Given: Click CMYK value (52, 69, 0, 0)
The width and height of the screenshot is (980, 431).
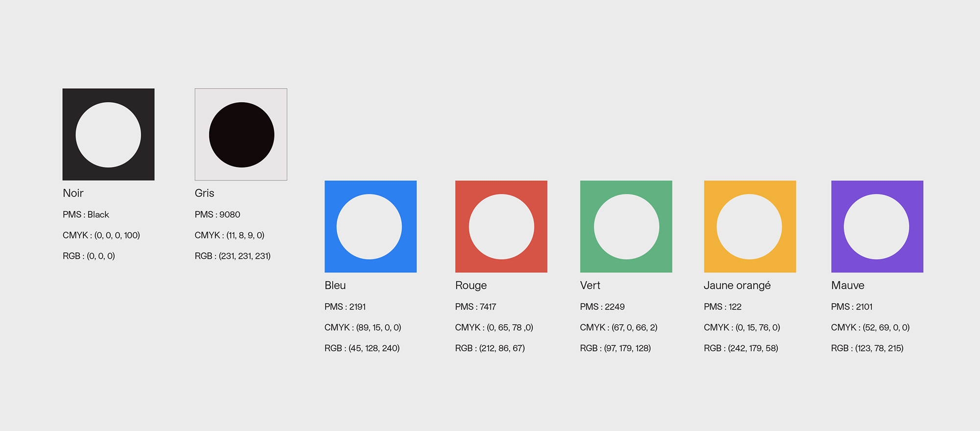Looking at the screenshot, I should point(870,327).
